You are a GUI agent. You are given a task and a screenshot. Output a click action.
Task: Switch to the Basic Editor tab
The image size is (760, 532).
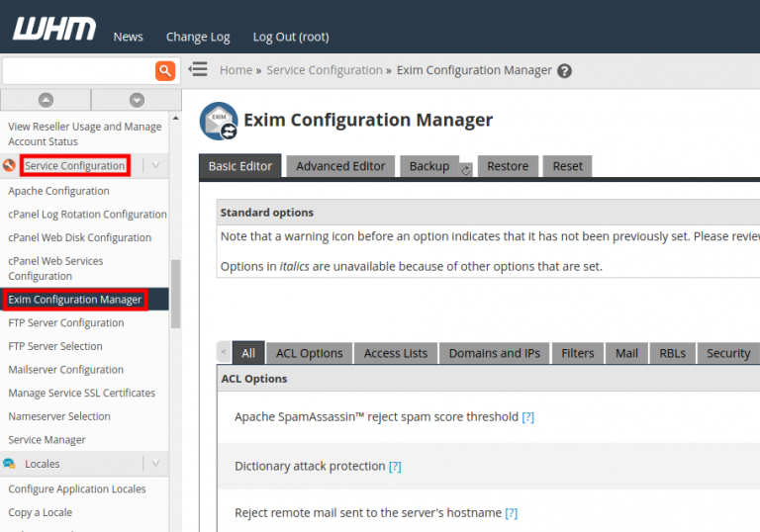pos(239,166)
